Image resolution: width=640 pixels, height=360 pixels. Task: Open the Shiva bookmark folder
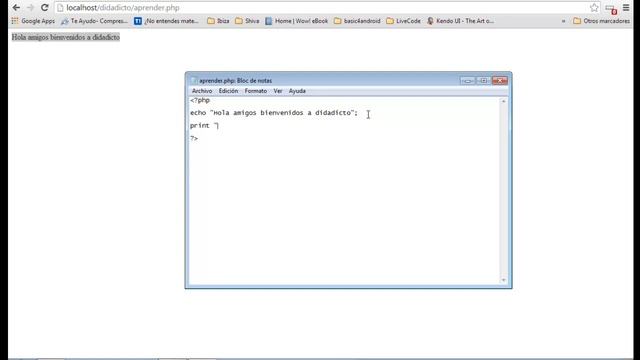click(x=247, y=21)
